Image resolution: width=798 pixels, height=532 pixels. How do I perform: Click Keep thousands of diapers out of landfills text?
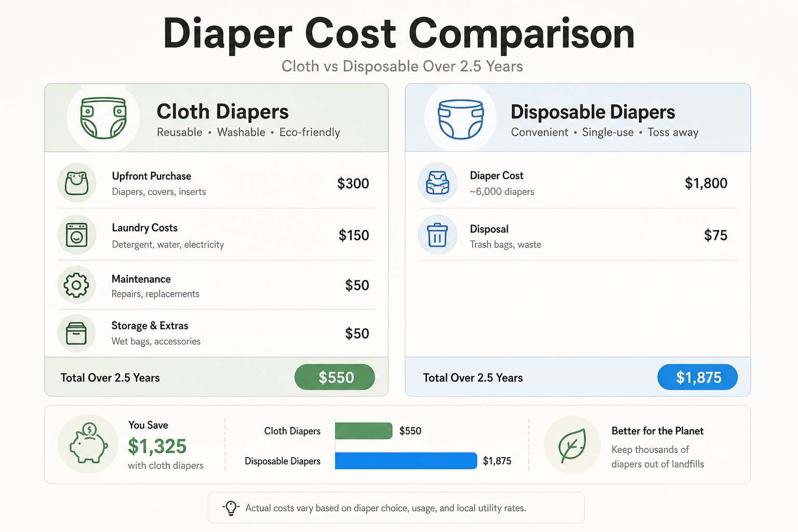658,457
